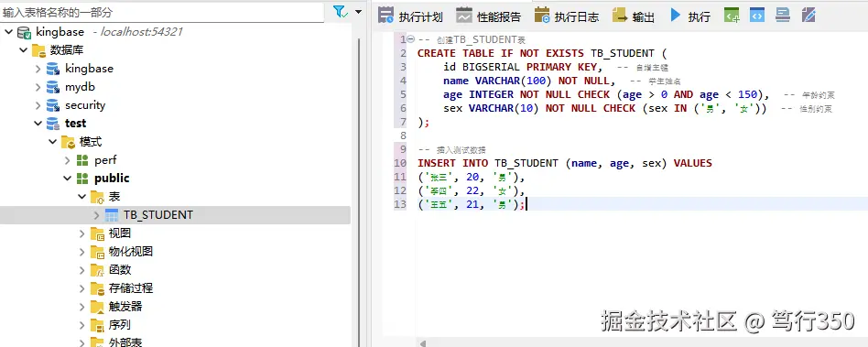
Task: Open the 性能报告 performance report
Action: click(x=488, y=16)
